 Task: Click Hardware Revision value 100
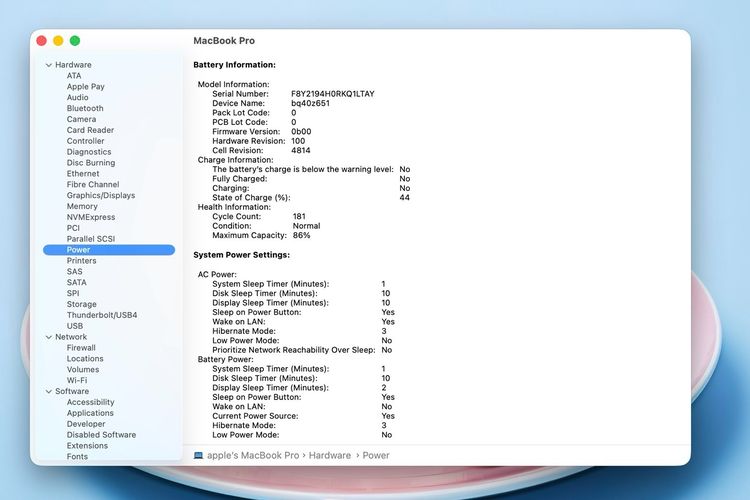tap(298, 141)
